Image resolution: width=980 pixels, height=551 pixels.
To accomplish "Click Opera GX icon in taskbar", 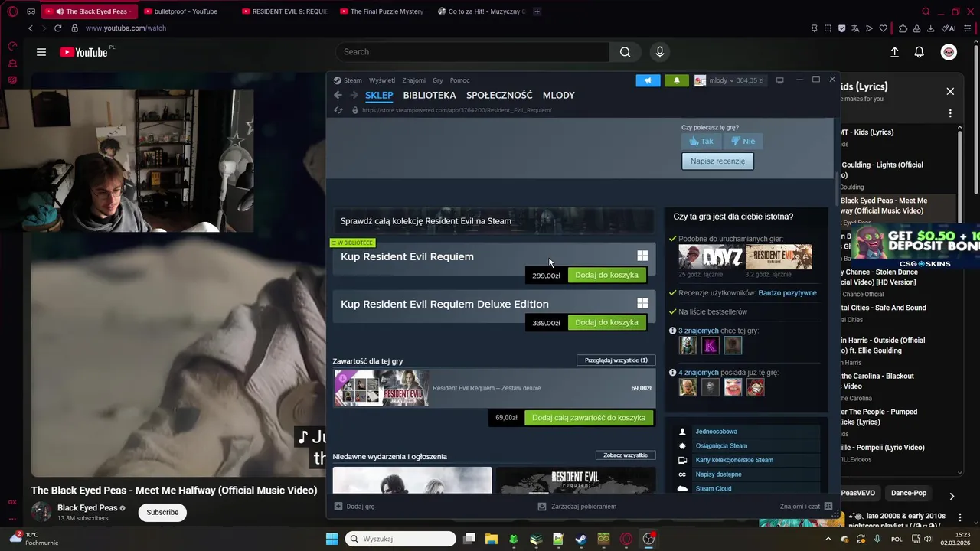I will 626,539.
